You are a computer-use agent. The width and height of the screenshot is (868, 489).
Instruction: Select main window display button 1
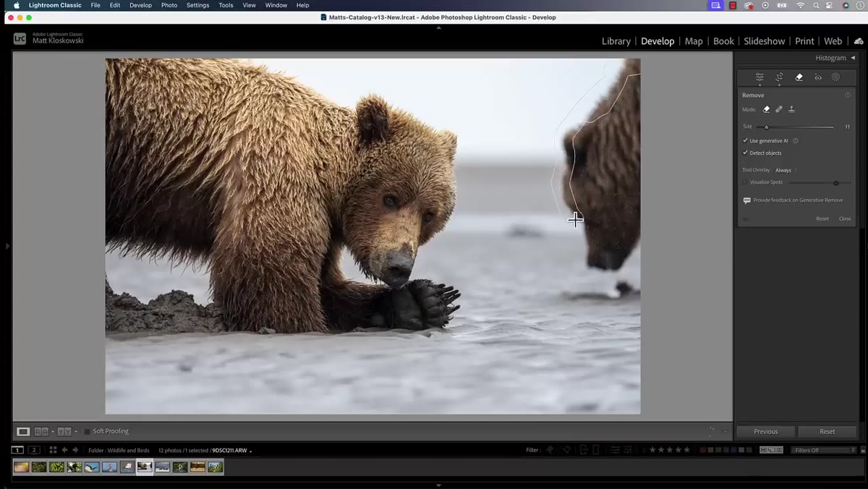[x=17, y=450]
